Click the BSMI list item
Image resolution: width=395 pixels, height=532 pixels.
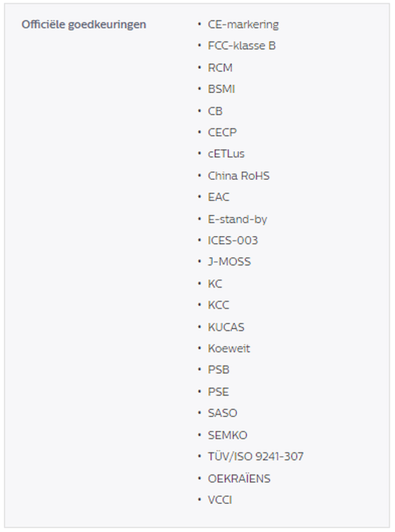[x=221, y=89]
